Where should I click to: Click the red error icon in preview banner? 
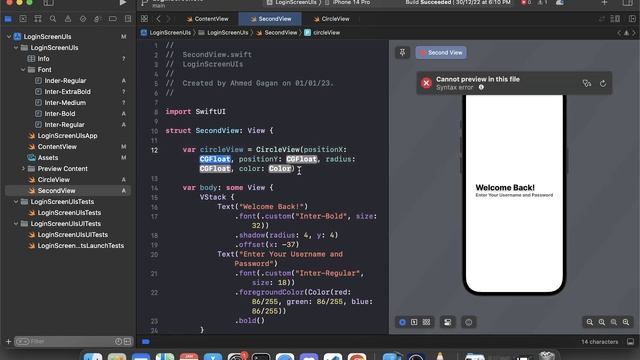427,83
